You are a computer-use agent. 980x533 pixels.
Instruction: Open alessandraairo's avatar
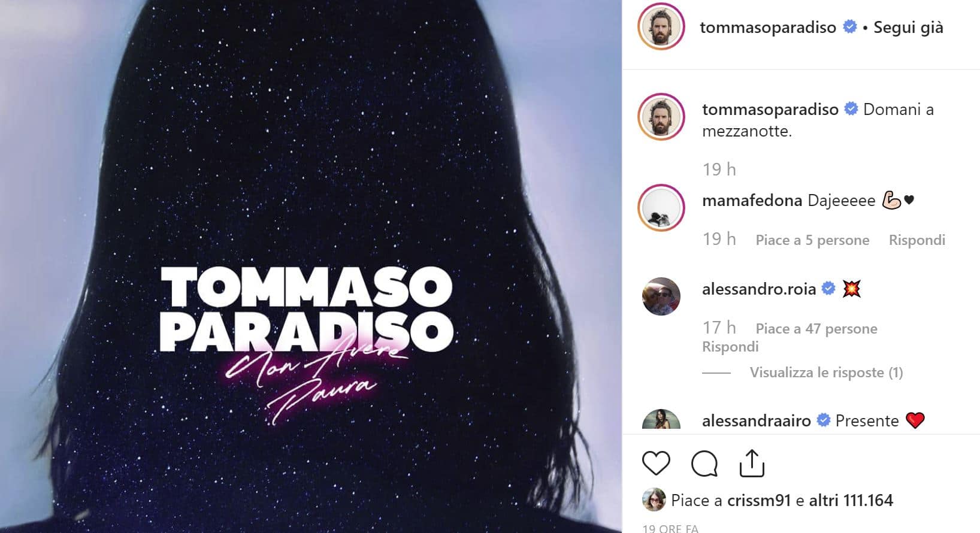[x=661, y=420]
